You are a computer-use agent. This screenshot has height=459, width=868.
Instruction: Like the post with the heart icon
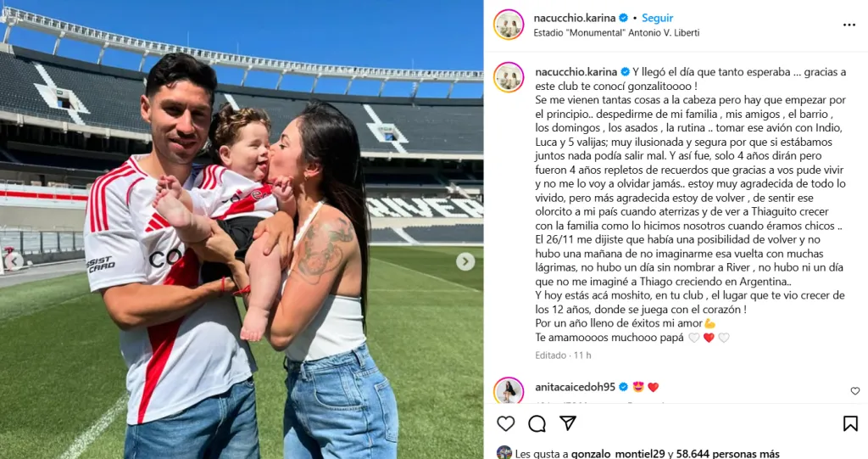pos(505,423)
